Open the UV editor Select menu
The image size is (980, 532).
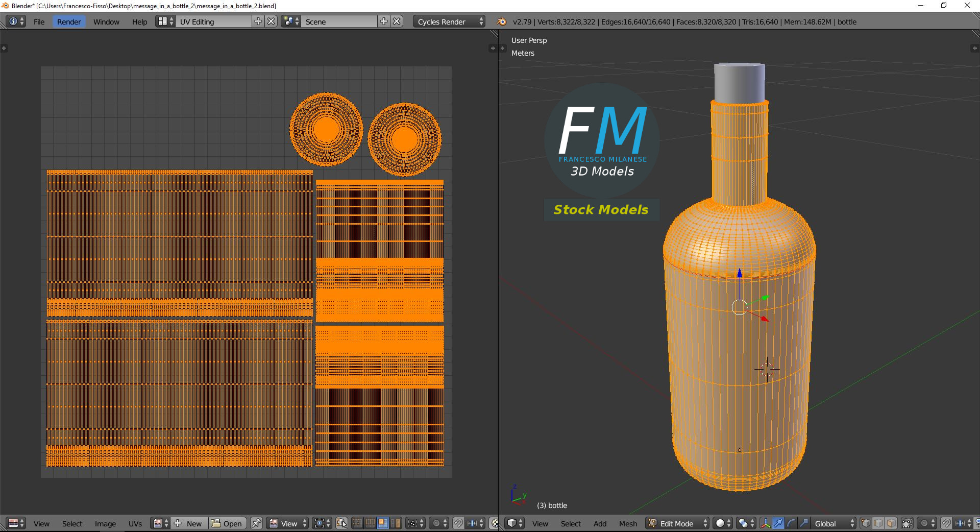click(x=72, y=524)
